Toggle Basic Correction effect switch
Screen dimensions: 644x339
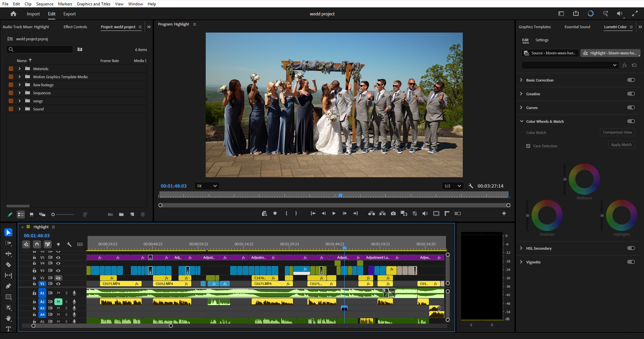coord(631,80)
